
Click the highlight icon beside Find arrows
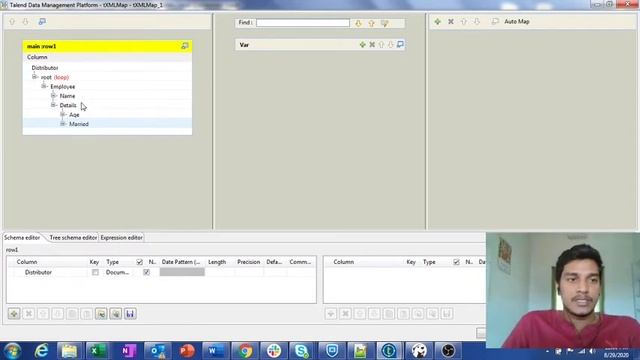[x=384, y=23]
